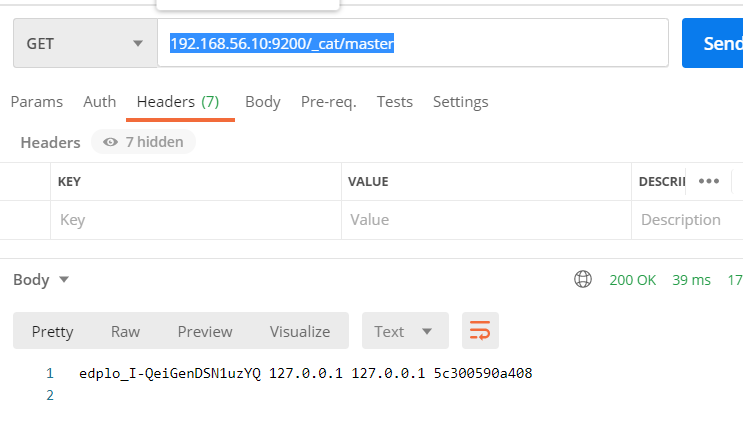Open the GET method dropdown
743x438 pixels.
[x=85, y=44]
